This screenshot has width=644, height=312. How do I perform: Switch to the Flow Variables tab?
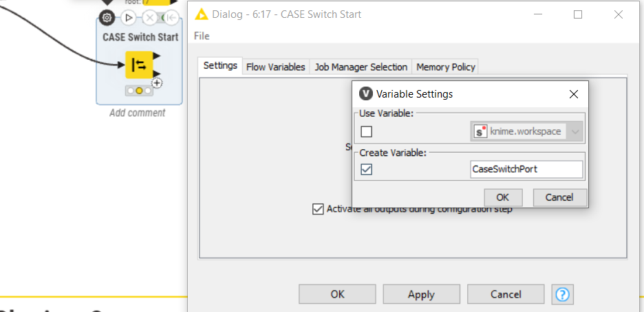pos(275,67)
